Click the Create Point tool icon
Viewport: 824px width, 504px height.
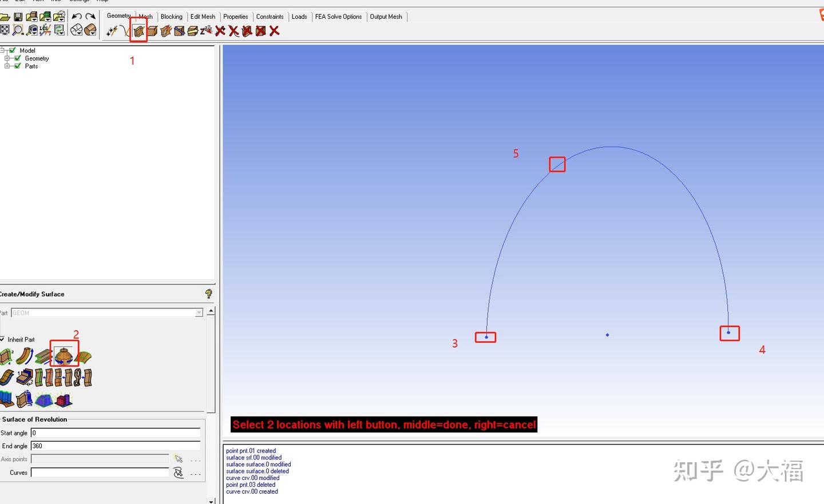pos(112,31)
